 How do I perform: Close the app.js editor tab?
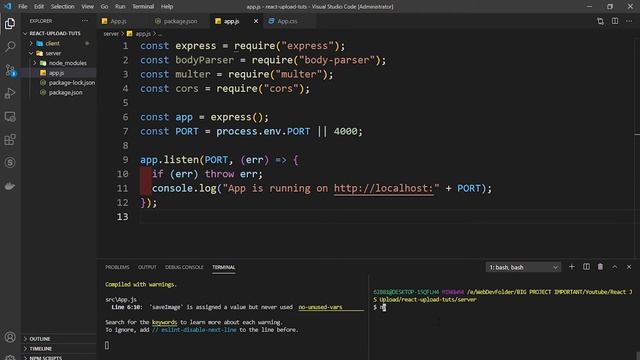(256, 21)
